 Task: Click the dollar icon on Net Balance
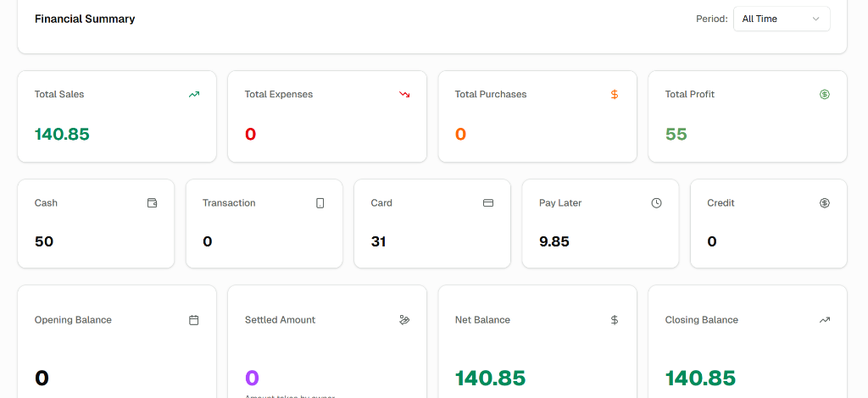click(x=614, y=320)
